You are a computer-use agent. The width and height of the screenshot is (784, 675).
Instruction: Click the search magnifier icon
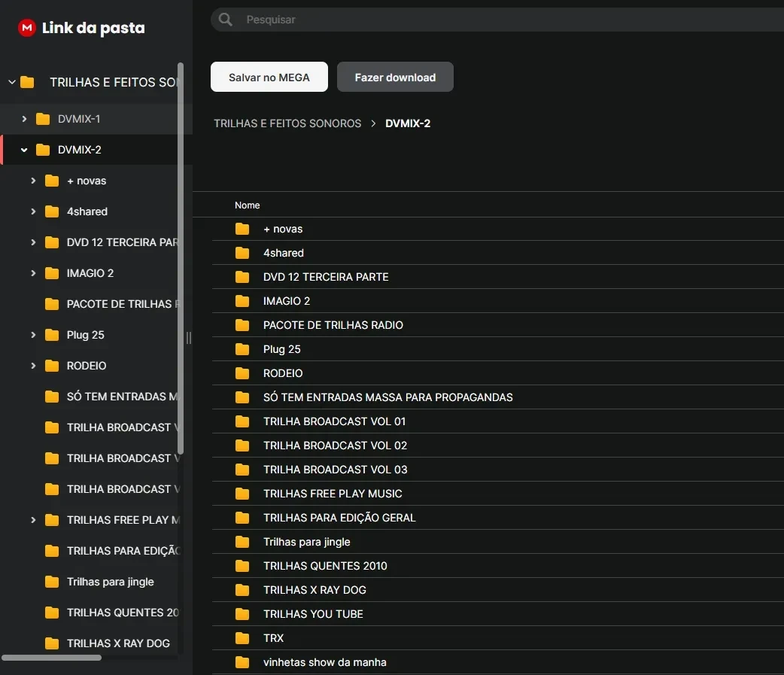(x=225, y=20)
